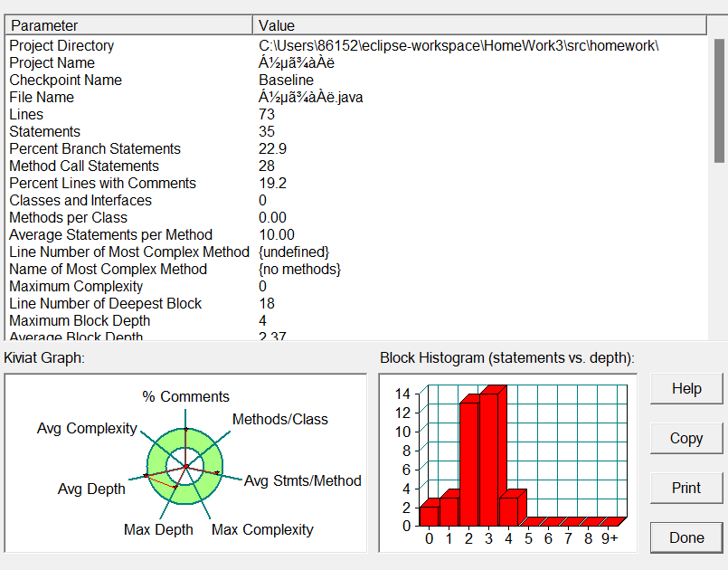
Task: Click the Avg Stmts/Method axis label
Action: click(303, 480)
